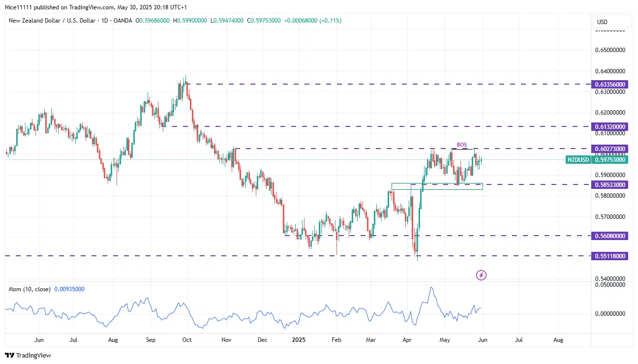Click the TradingView logo at bottom left
Viewport: 638px width, 364px height.
pos(28,355)
